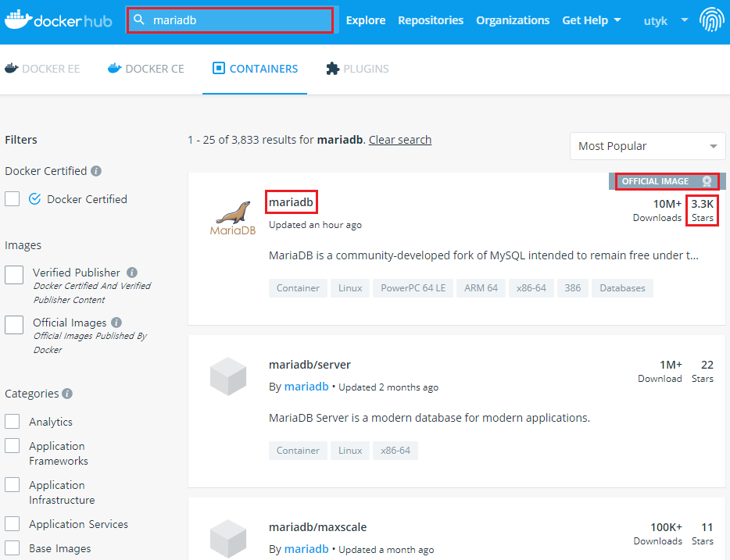Image resolution: width=730 pixels, height=560 pixels.
Task: Click the ARM 64 tag
Action: coord(481,288)
